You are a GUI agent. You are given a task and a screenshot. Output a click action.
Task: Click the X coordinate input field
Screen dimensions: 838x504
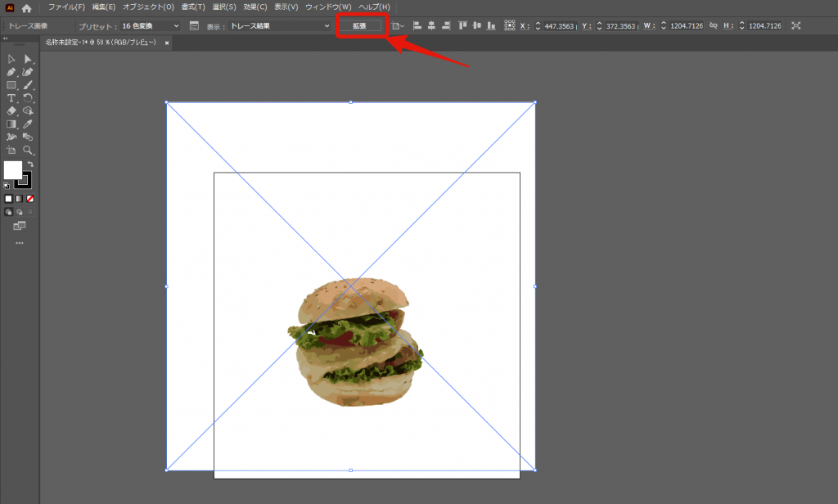point(561,26)
